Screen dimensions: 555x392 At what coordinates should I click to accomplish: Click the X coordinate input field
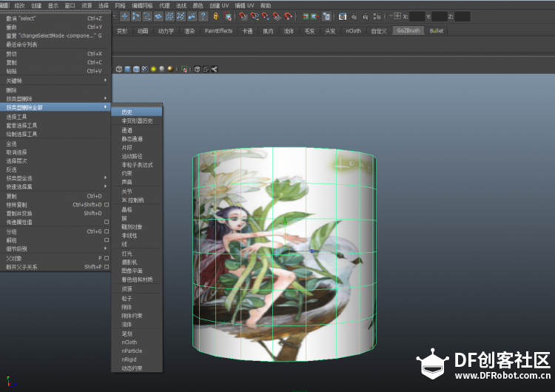[x=417, y=16]
